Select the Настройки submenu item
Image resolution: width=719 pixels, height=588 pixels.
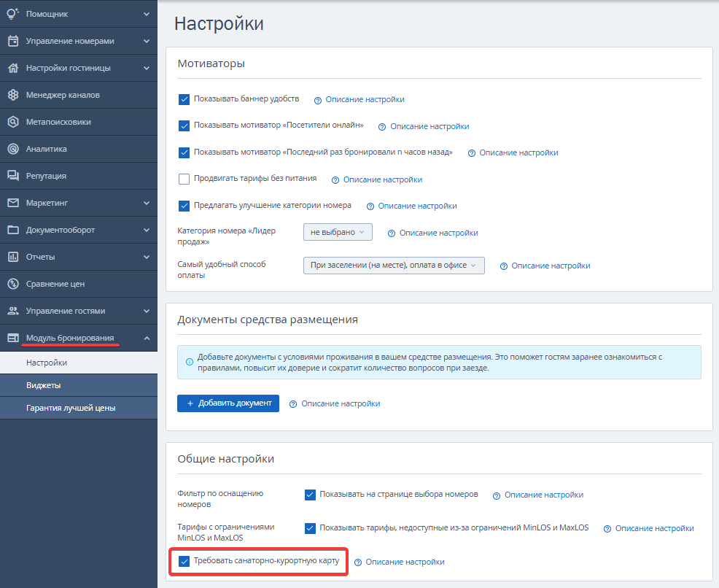[x=79, y=363]
